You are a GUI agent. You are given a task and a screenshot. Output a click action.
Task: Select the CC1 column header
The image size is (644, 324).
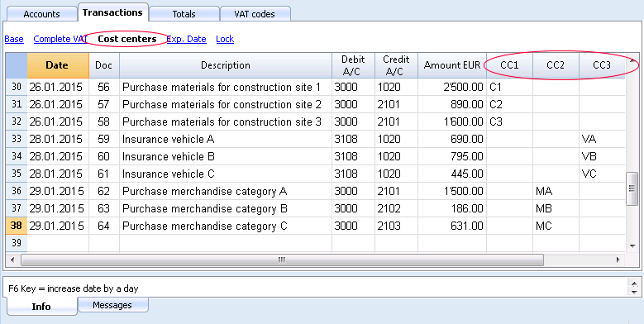[x=510, y=65]
